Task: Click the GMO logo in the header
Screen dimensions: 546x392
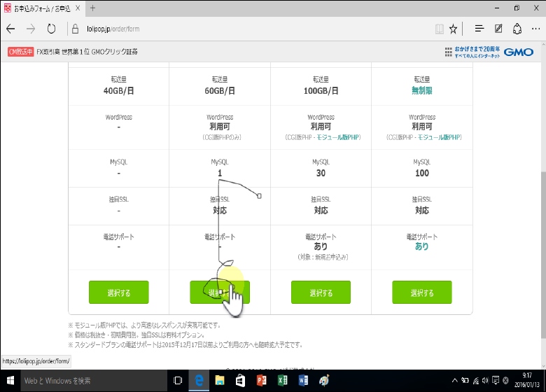Action: [519, 52]
